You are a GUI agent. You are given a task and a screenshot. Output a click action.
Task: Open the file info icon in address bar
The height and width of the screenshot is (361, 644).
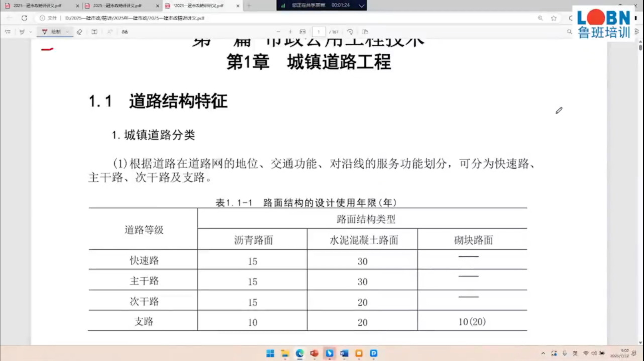[42, 18]
